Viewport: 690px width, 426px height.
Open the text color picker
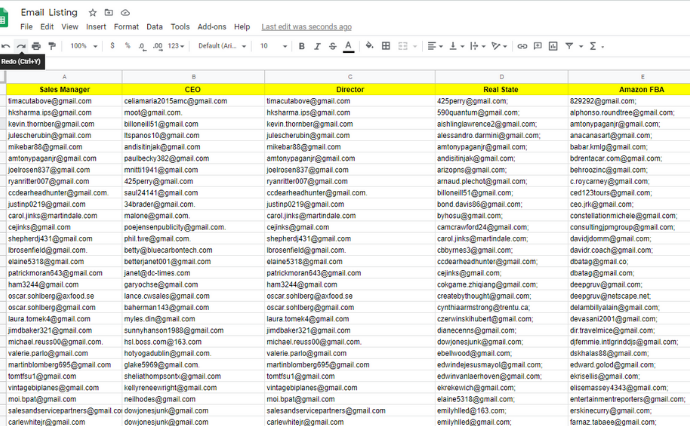349,46
